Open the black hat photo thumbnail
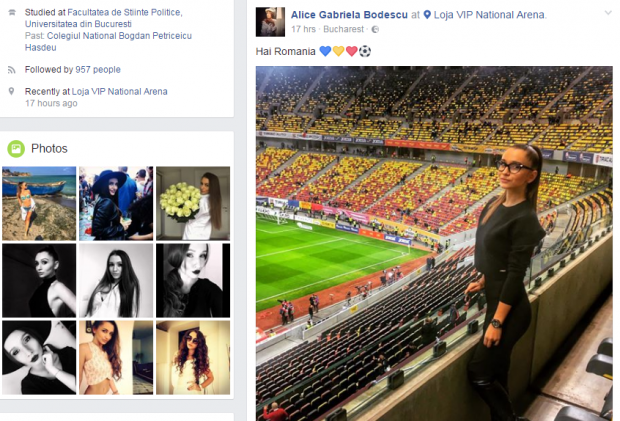The height and width of the screenshot is (421, 620). (116, 203)
